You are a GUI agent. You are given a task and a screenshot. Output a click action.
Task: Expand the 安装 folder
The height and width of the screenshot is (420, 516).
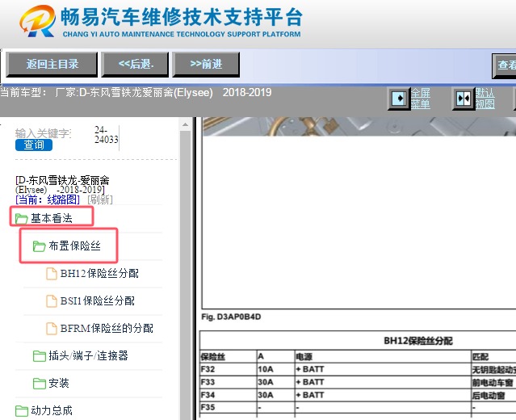[x=59, y=383]
